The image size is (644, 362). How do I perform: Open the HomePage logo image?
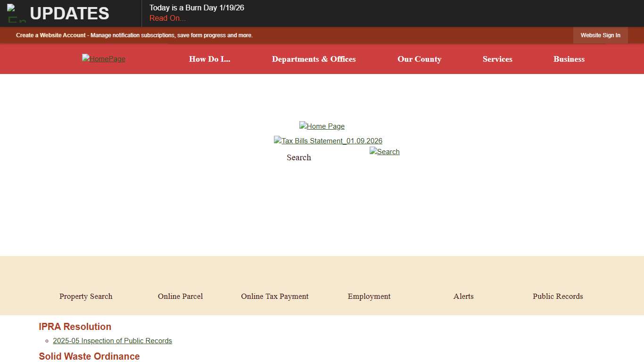click(103, 59)
